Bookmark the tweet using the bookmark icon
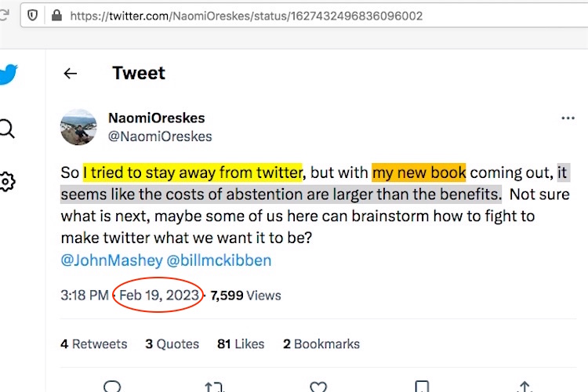 coord(422,387)
